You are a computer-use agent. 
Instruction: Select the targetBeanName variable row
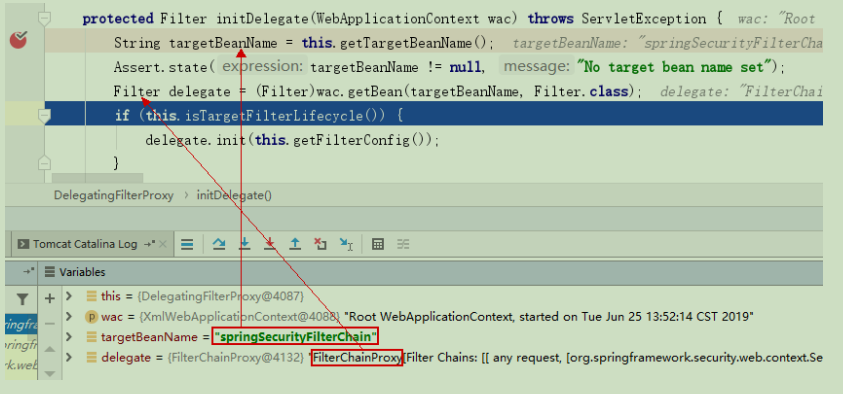click(442, 337)
